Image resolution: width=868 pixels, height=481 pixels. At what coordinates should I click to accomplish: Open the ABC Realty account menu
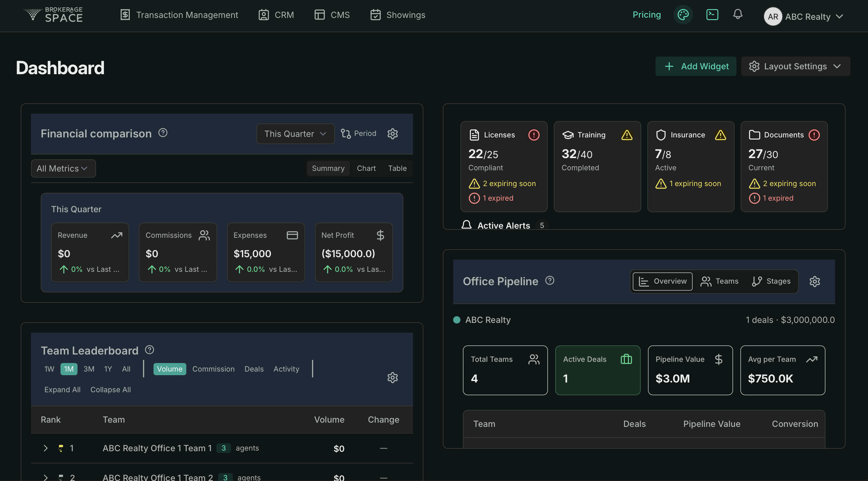coord(804,16)
